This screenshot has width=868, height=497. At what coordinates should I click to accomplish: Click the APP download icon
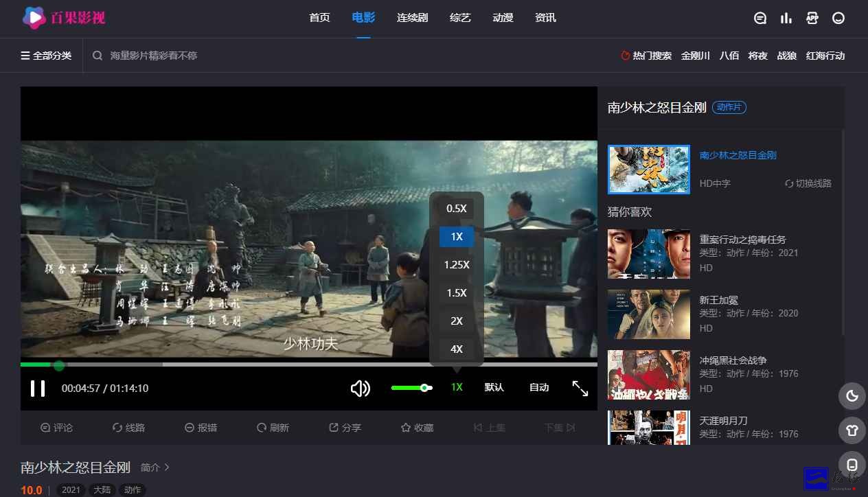[x=812, y=19]
